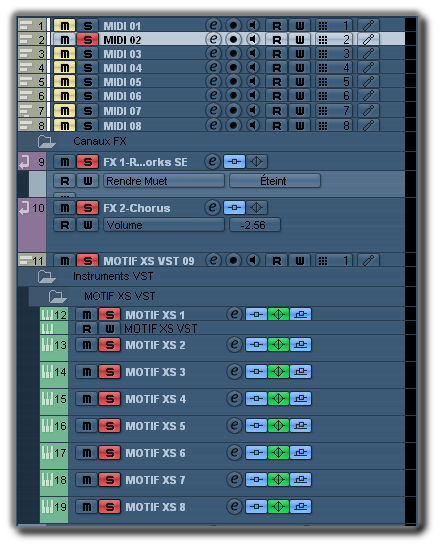Image resolution: width=444 pixels, height=552 pixels.
Task: Click the sends state icon on MOTIF XS 6
Action: [x=300, y=453]
